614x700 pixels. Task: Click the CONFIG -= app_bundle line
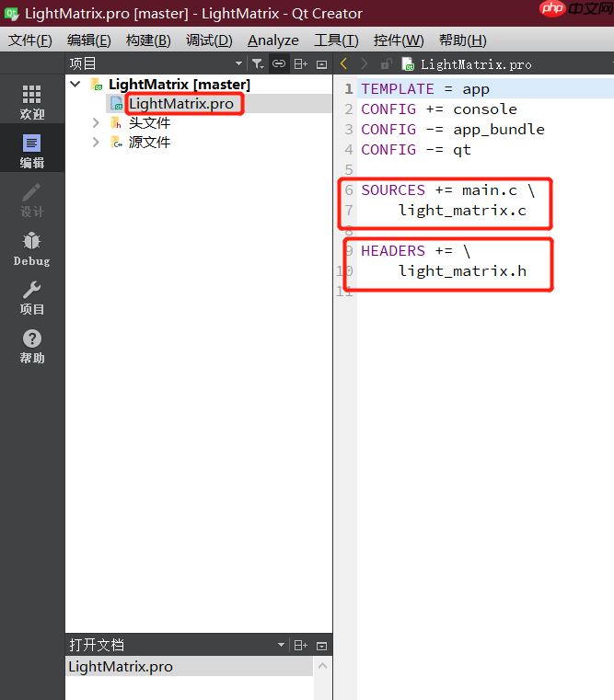tap(453, 130)
